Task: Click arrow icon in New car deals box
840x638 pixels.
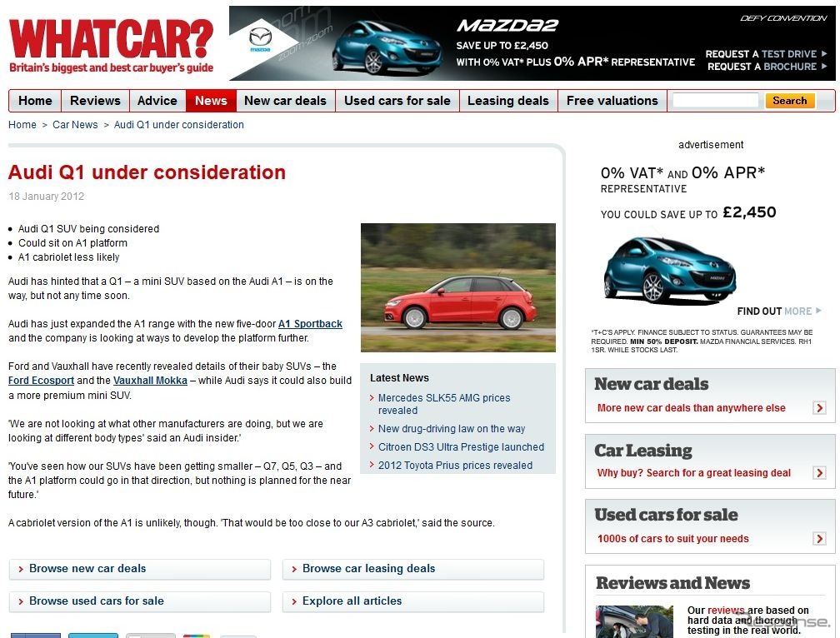Action: 819,408
